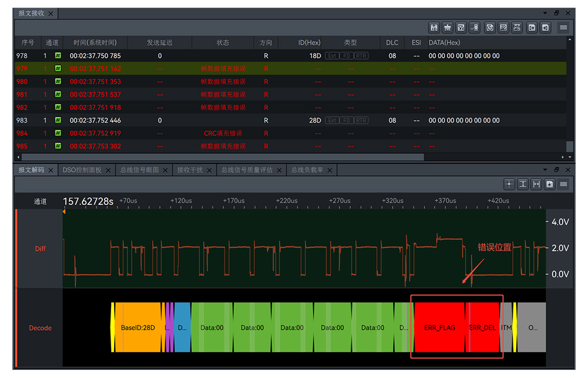Open the message filter funnel icon
The image size is (588, 379).
click(x=461, y=28)
